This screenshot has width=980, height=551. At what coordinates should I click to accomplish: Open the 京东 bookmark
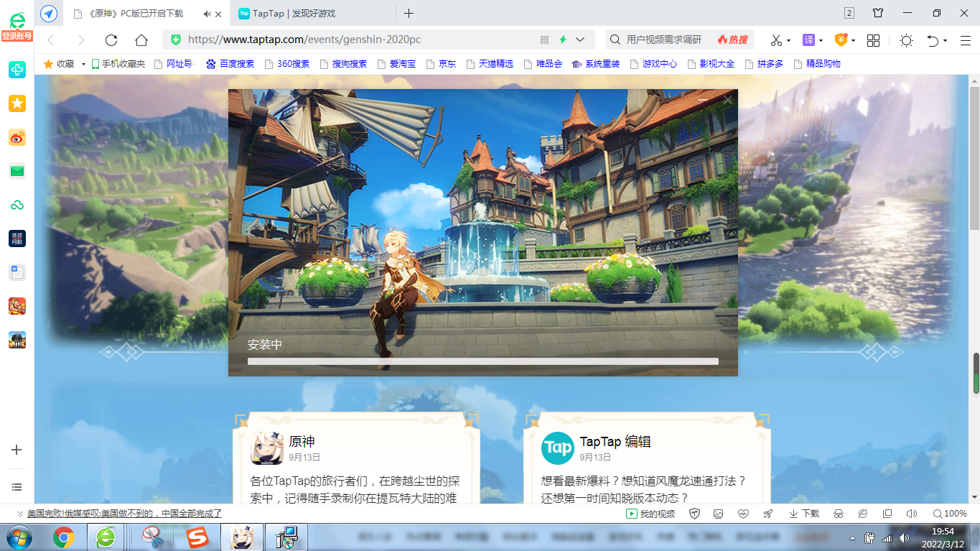[441, 64]
